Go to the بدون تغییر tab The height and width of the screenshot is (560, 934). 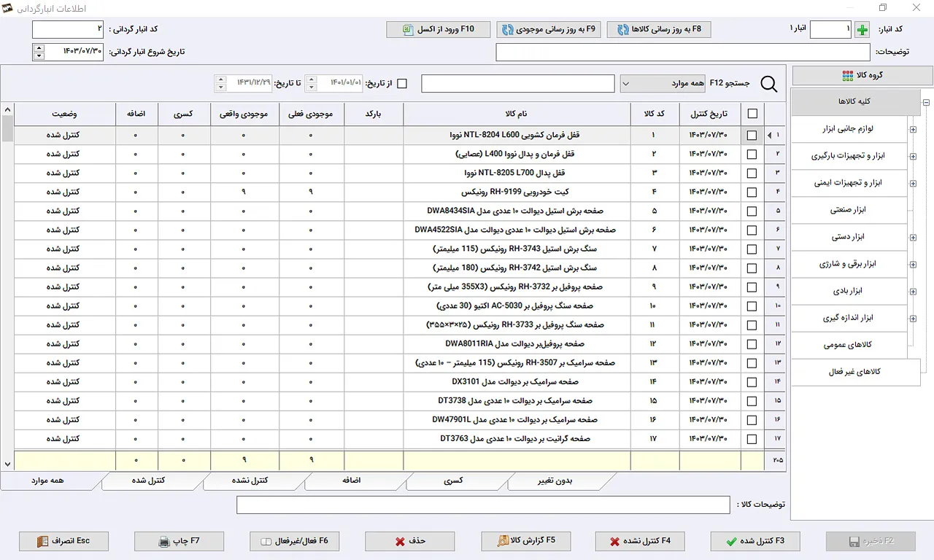coord(555,481)
